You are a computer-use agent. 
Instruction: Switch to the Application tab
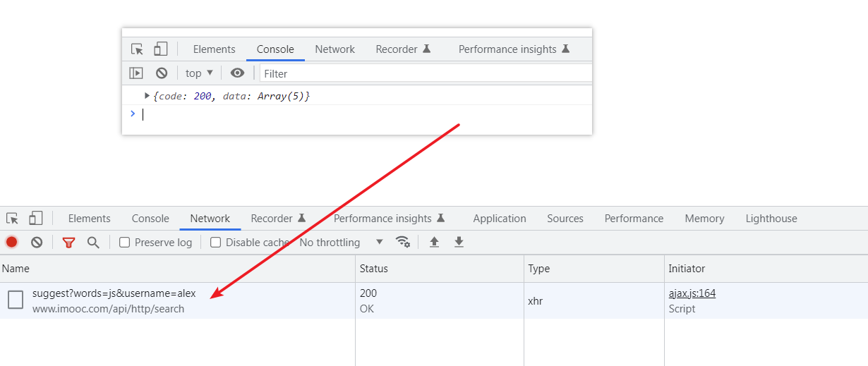(500, 219)
